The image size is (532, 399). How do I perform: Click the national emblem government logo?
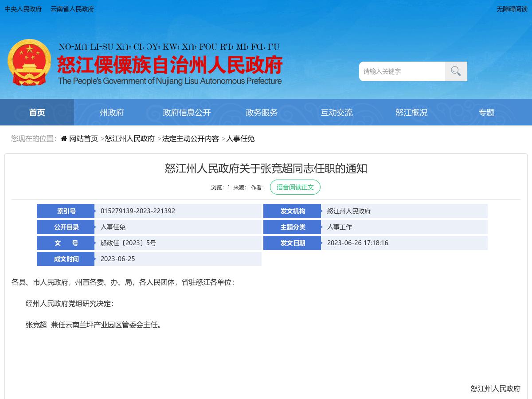tap(29, 62)
